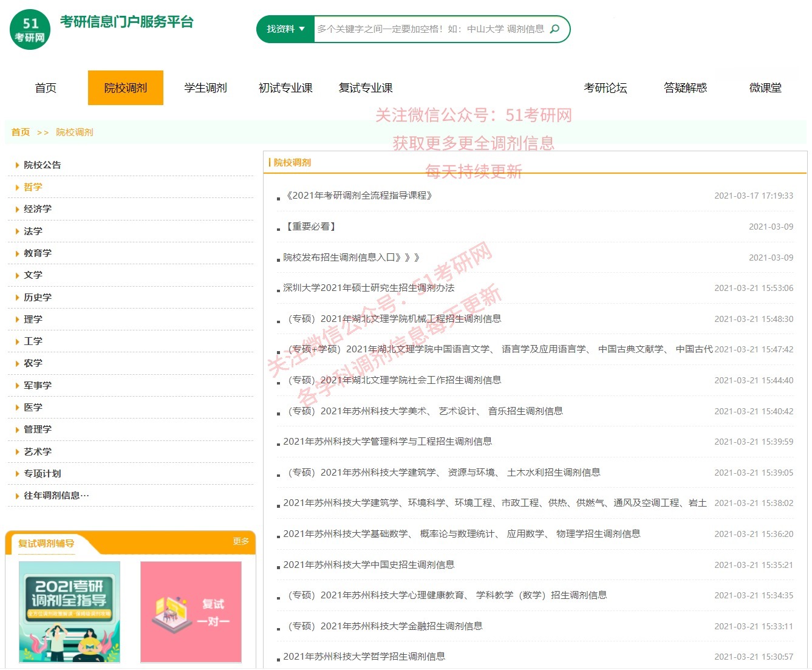The height and width of the screenshot is (670, 812).
Task: Click the arrow icon beside 医学 category
Action: coord(16,407)
